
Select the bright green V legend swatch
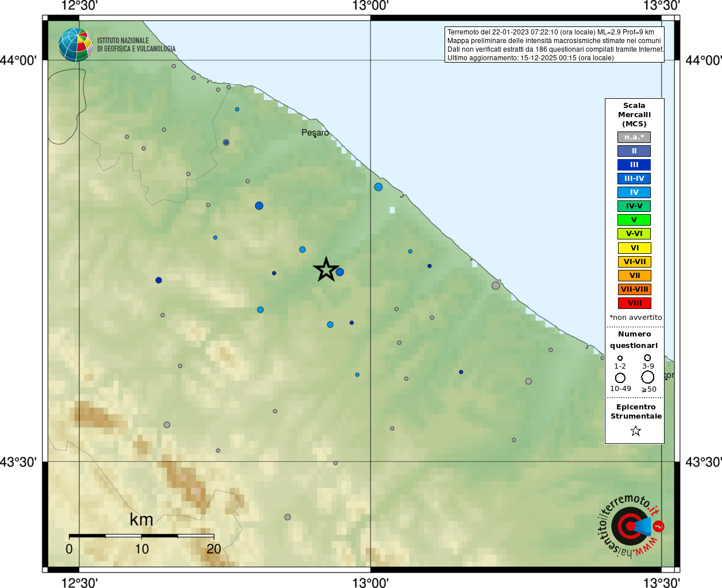coord(634,220)
